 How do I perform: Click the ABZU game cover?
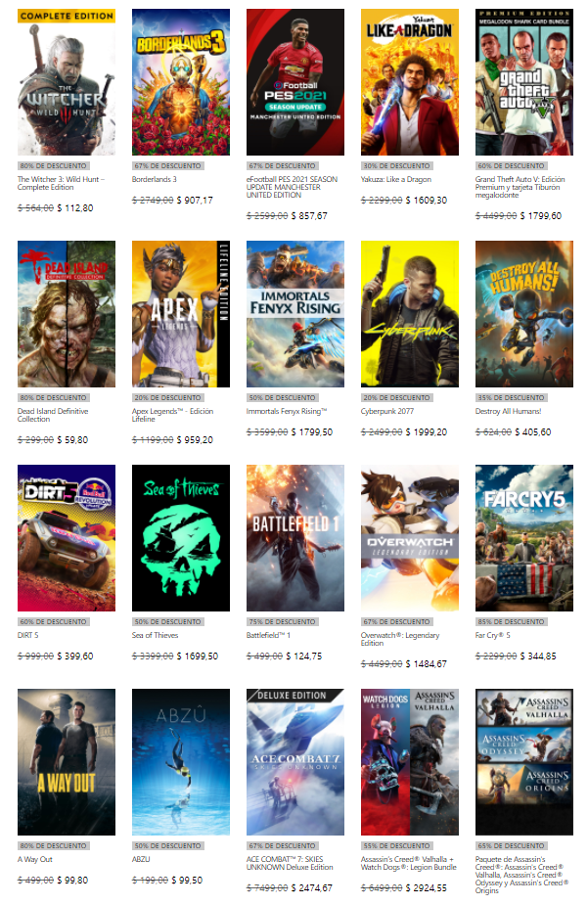pos(181,761)
